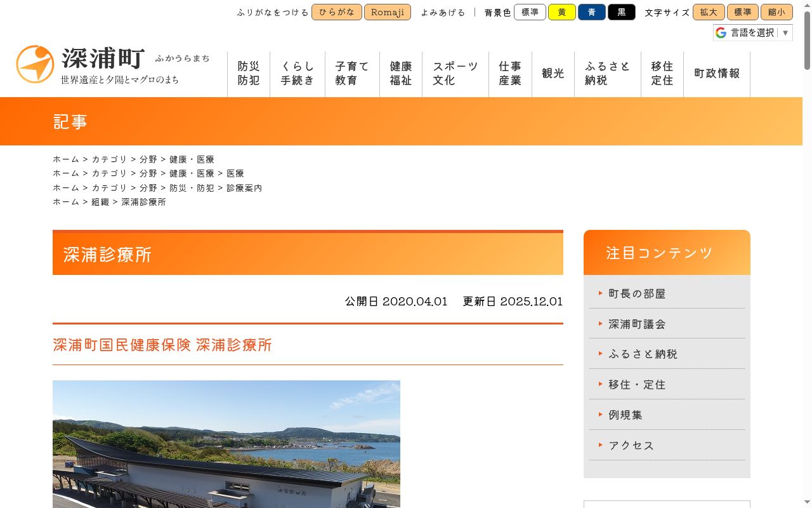Open ふるさと納税 sidebar link

[643, 354]
